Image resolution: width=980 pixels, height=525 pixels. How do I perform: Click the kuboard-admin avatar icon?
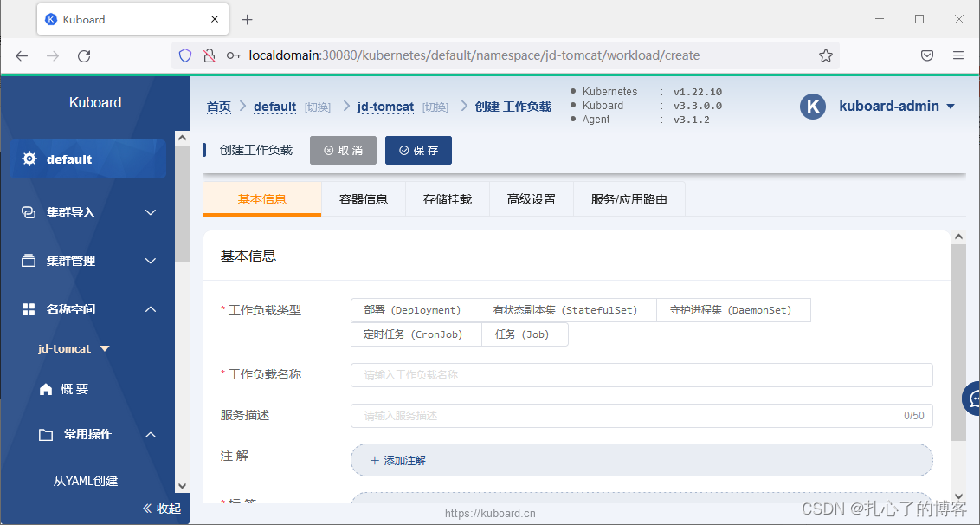click(x=812, y=107)
